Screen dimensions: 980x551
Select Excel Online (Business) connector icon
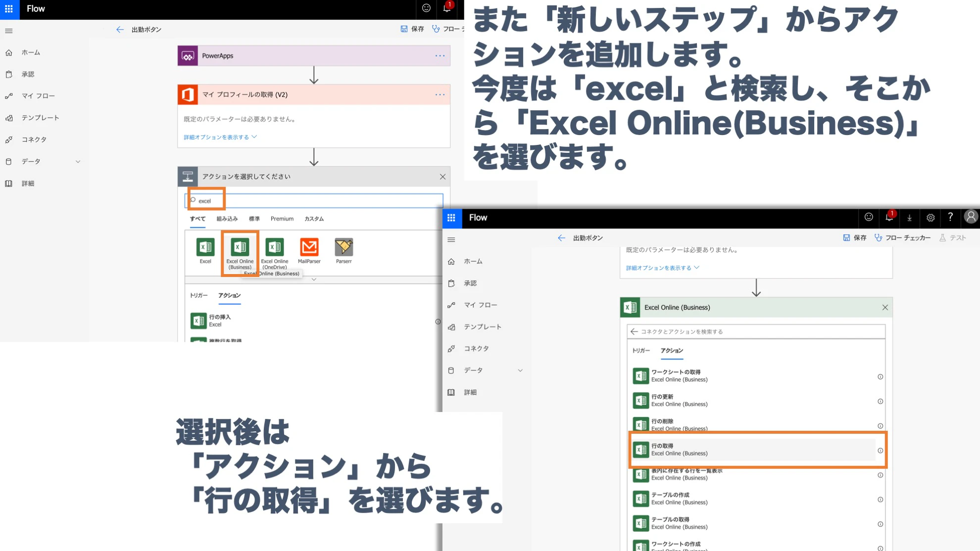[240, 247]
